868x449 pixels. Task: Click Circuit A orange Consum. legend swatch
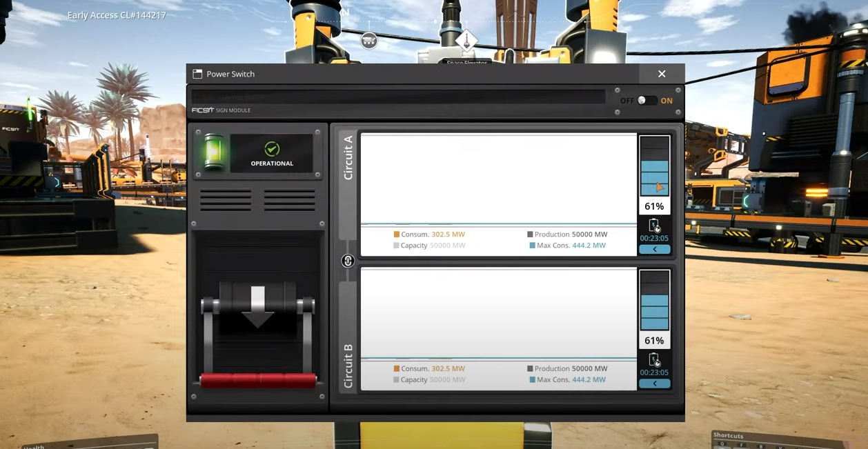pyautogui.click(x=397, y=235)
